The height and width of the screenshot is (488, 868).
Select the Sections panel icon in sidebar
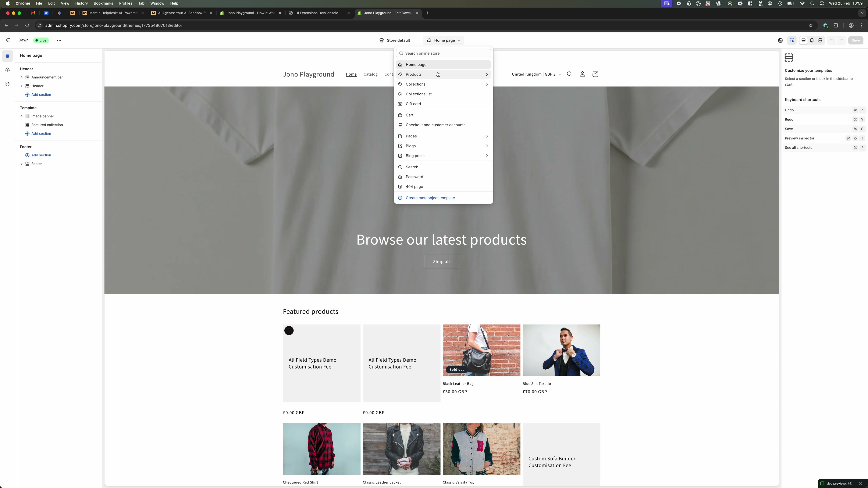[7, 56]
